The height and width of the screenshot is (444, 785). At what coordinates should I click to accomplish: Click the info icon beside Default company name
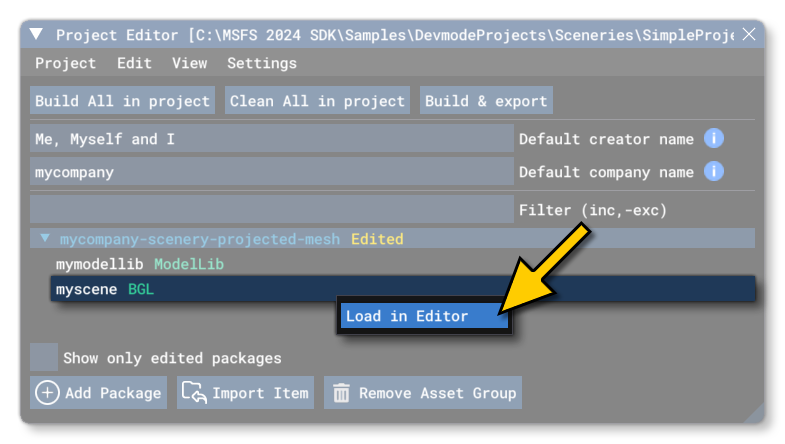(714, 172)
